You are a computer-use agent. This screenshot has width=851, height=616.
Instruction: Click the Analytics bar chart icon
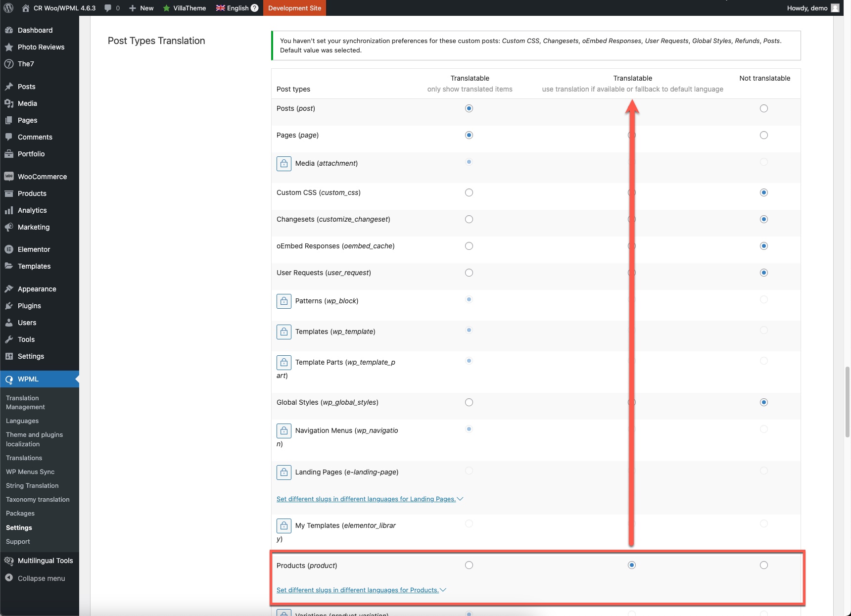click(x=9, y=210)
